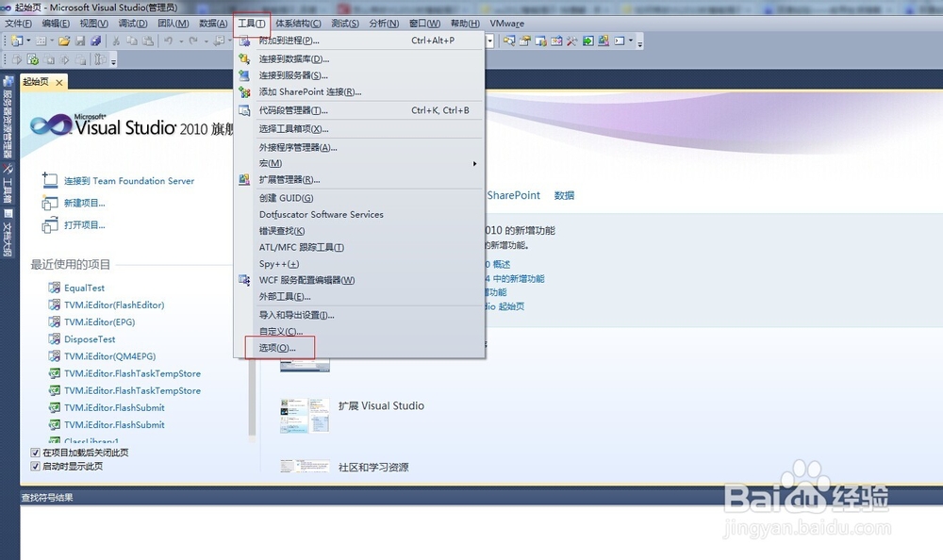Open recent project EqualTest
The image size is (943, 560).
pos(84,288)
